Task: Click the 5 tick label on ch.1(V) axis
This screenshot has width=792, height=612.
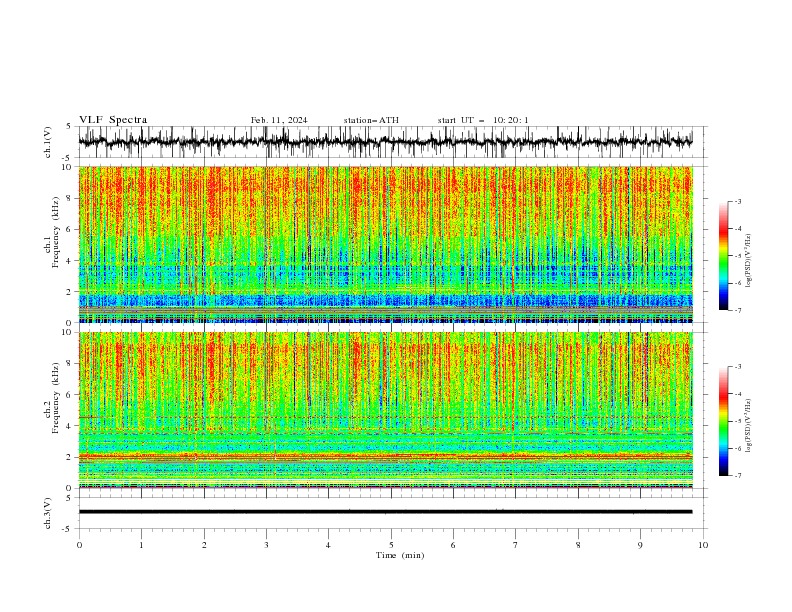Action: (69, 126)
